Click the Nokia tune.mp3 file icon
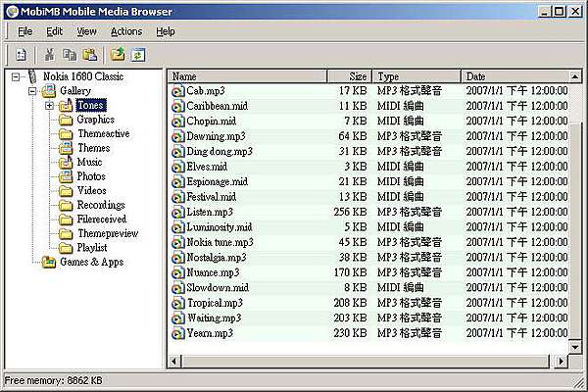The width and height of the screenshot is (588, 392). click(177, 243)
